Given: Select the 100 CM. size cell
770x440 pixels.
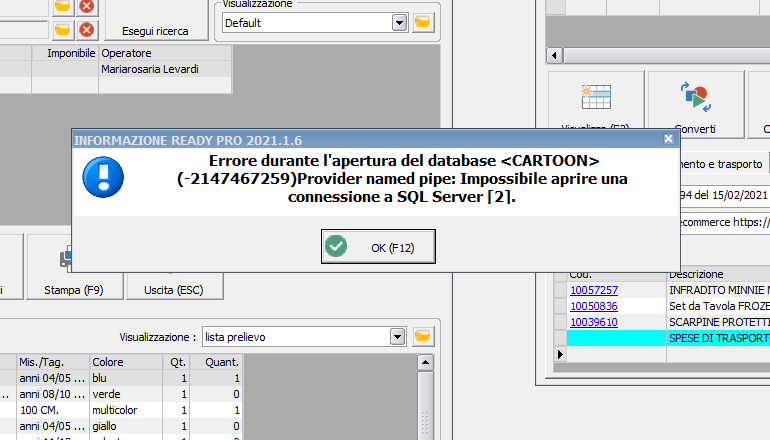Looking at the screenshot, I should [x=53, y=410].
